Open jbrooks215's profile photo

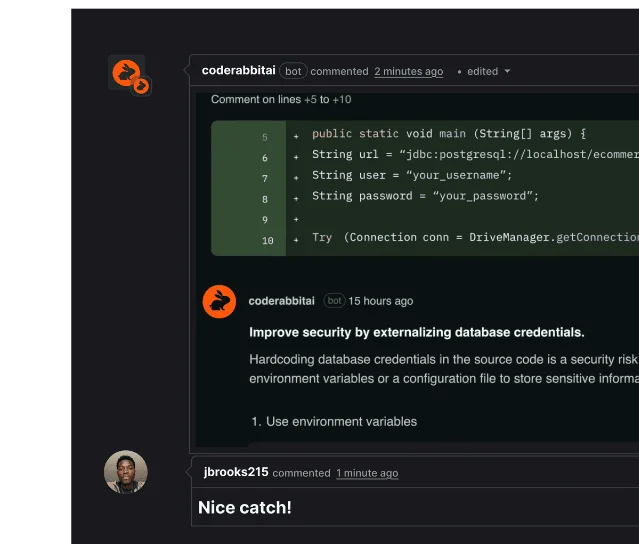[126, 472]
